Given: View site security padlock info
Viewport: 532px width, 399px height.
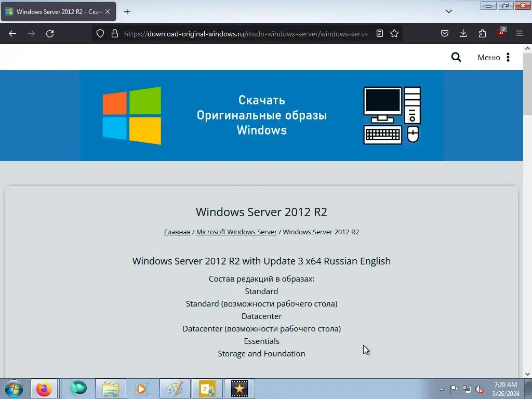Looking at the screenshot, I should point(115,34).
